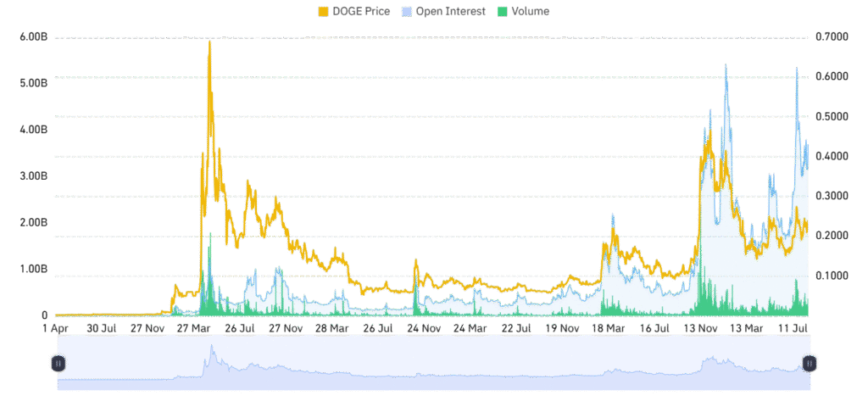The width and height of the screenshot is (868, 418).
Task: Click the '0.2000' right axis label
Action: [832, 236]
